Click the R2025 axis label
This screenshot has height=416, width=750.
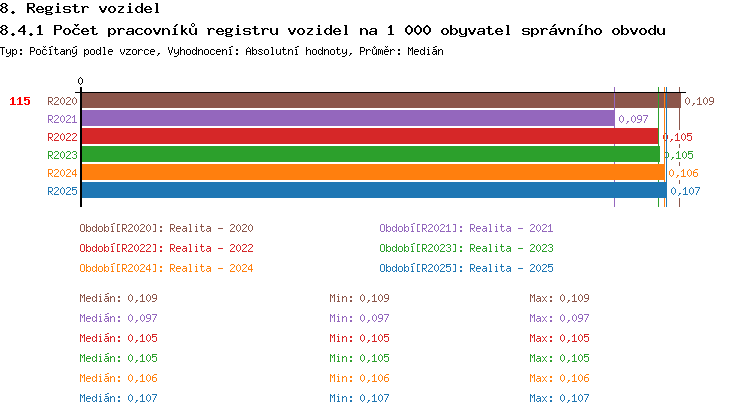point(62,191)
